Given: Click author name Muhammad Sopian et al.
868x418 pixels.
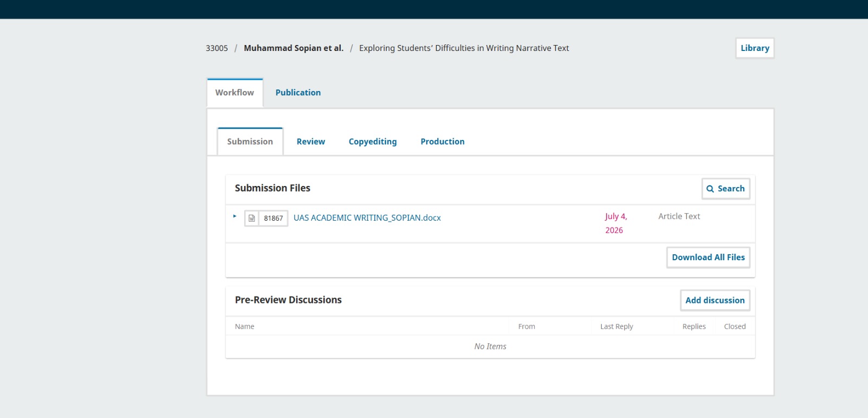Looking at the screenshot, I should coord(293,48).
